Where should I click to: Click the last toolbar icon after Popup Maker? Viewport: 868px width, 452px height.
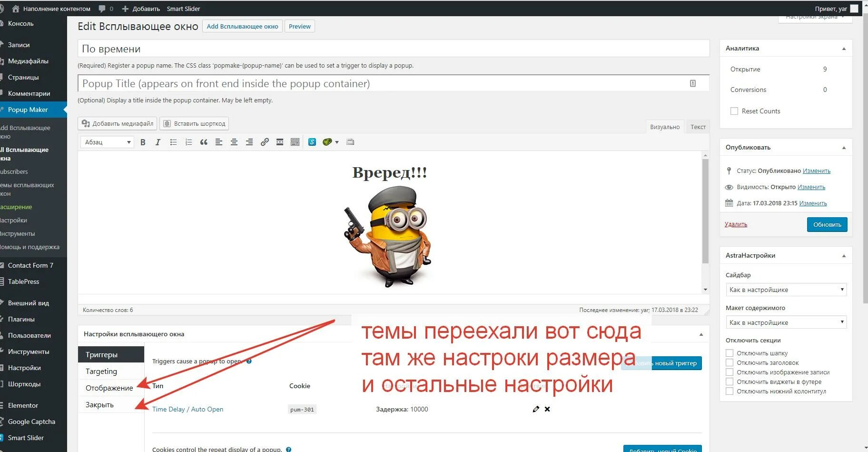tap(351, 142)
